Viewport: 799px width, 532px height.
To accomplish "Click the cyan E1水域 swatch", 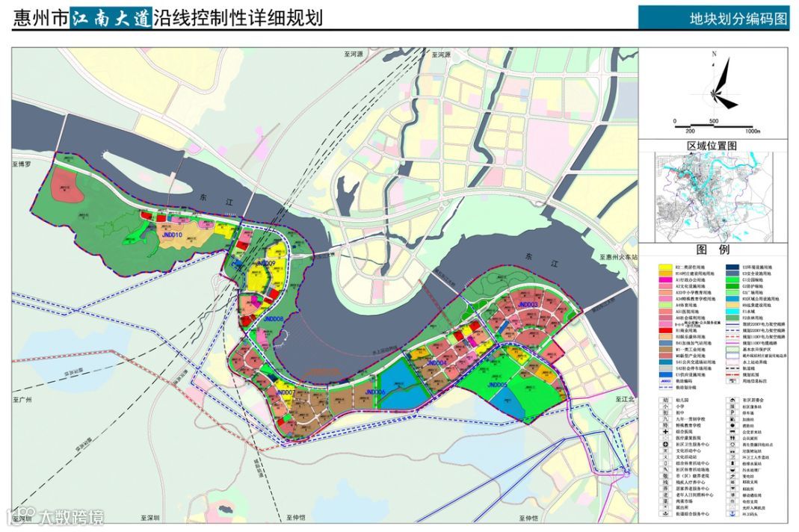I will [732, 312].
